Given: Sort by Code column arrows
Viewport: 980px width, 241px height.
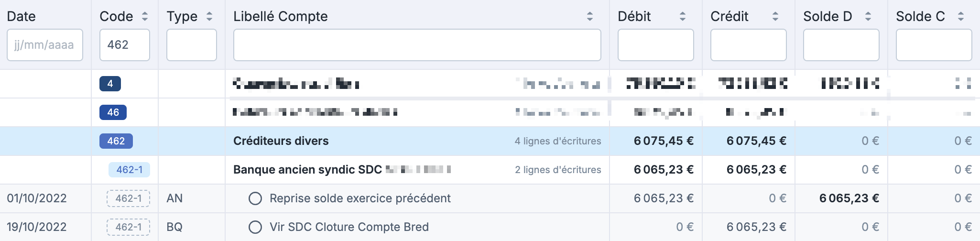Looking at the screenshot, I should 145,17.
